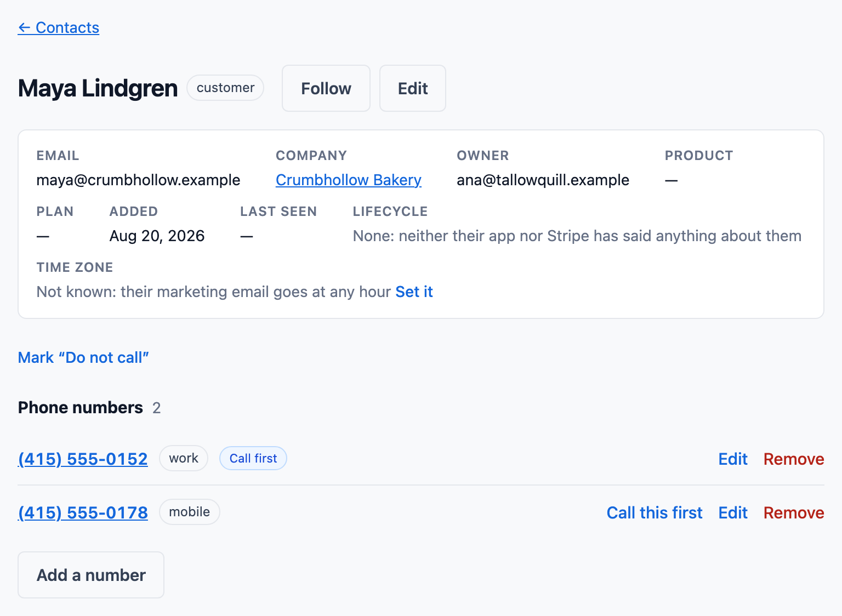Select the email maya@crumbhollow.example
842x616 pixels.
(138, 180)
